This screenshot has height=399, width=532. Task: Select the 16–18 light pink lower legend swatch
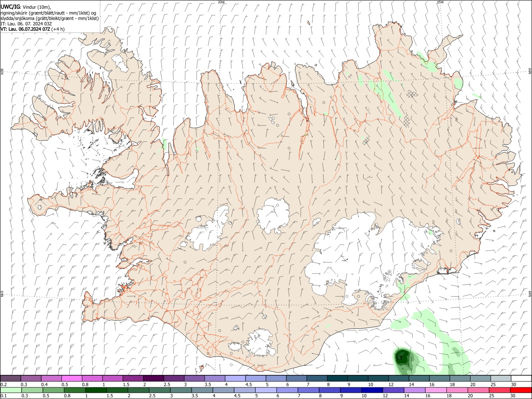(x=435, y=390)
